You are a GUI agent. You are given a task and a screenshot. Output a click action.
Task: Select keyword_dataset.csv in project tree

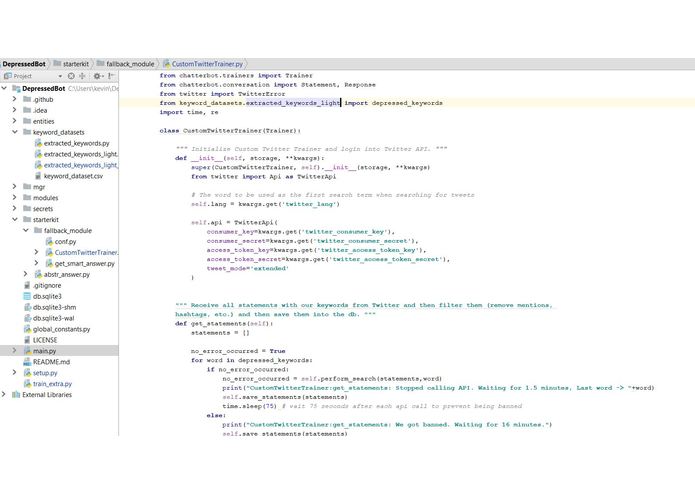click(x=73, y=176)
